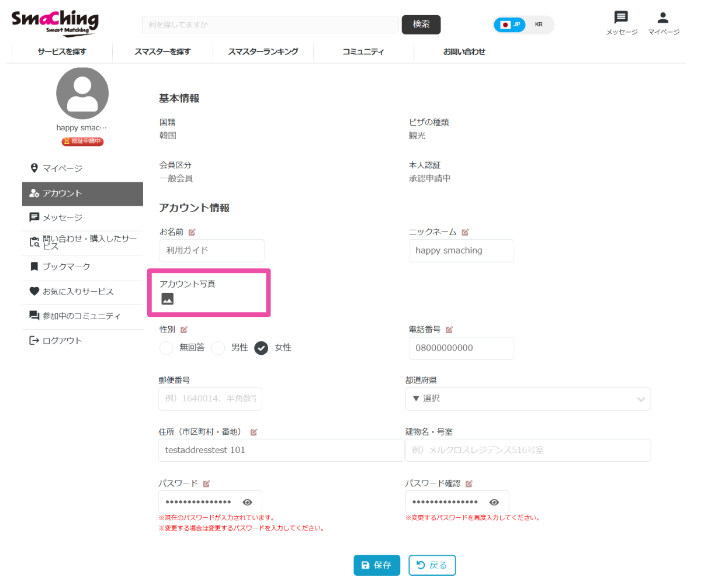Switch to the コミュニティ tab
Screen dimensions: 701x588
coord(363,51)
